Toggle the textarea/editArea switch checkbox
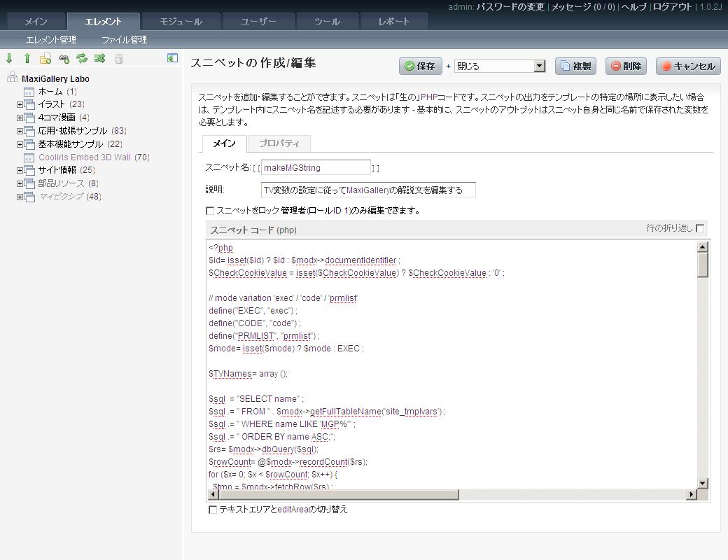 (213, 510)
